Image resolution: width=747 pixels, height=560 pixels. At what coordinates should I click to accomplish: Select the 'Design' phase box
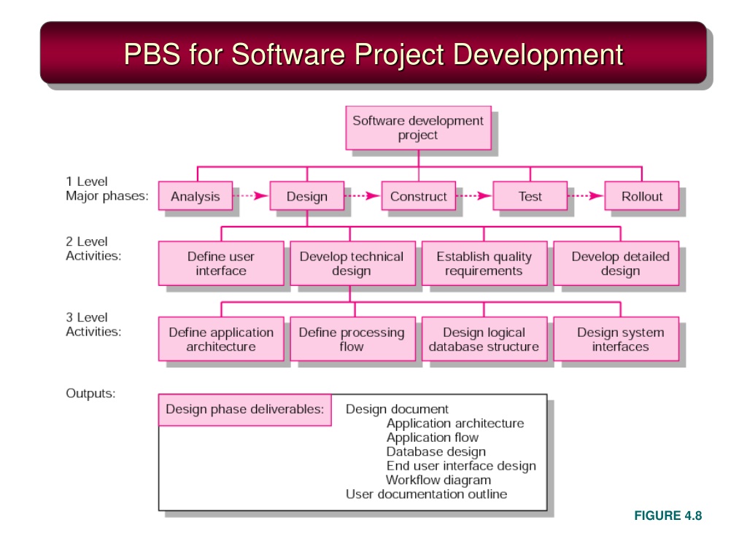[307, 195]
